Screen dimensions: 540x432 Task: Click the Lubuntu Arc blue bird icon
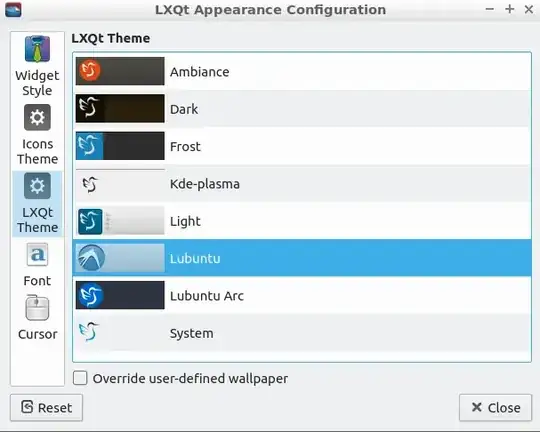point(90,295)
